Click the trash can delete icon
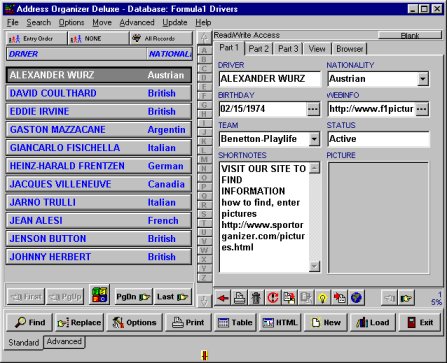Image resolution: width=447 pixels, height=363 pixels. 256,297
